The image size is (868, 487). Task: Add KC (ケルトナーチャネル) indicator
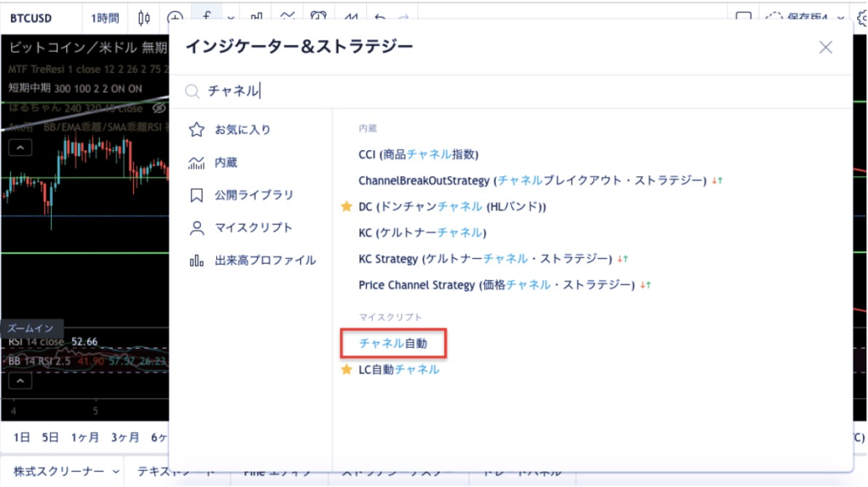click(422, 232)
